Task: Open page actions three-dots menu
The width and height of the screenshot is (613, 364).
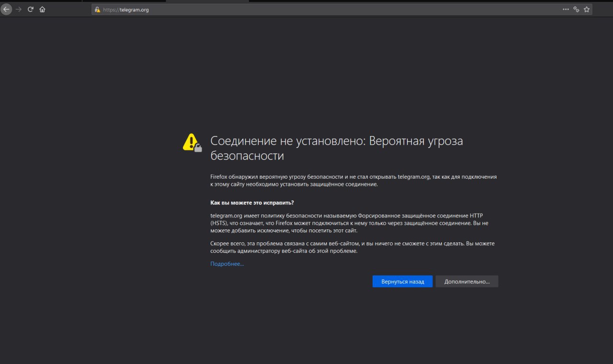Action: click(x=566, y=9)
